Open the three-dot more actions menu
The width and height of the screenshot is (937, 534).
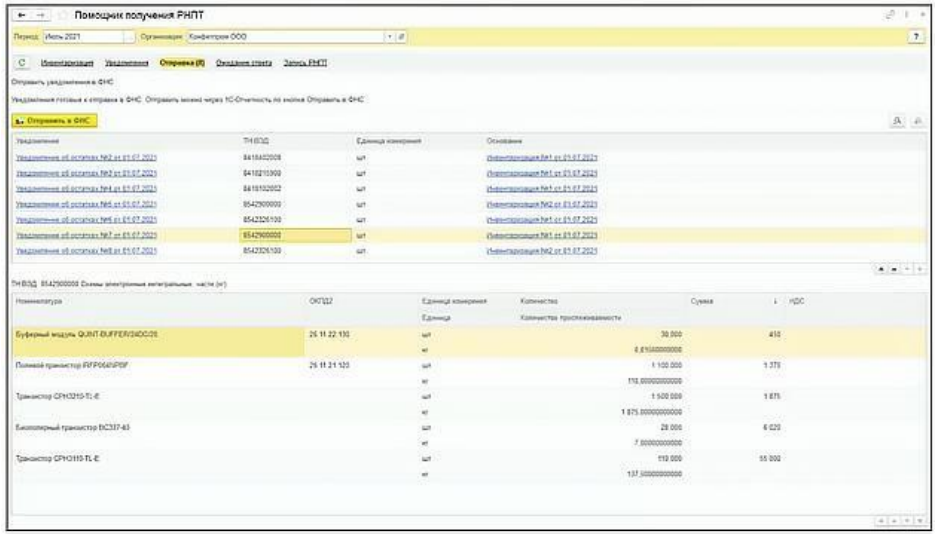pos(907,15)
